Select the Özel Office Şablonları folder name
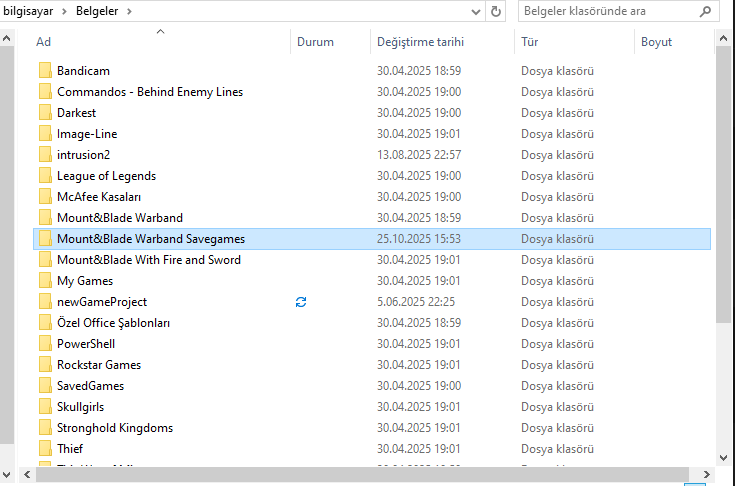Image resolution: width=735 pixels, height=486 pixels. click(x=113, y=323)
